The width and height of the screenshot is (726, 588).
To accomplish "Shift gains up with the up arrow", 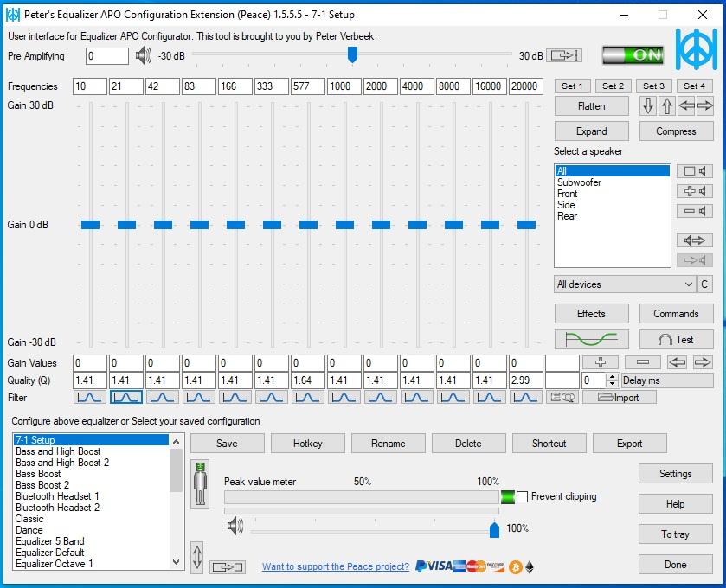I will [x=667, y=106].
